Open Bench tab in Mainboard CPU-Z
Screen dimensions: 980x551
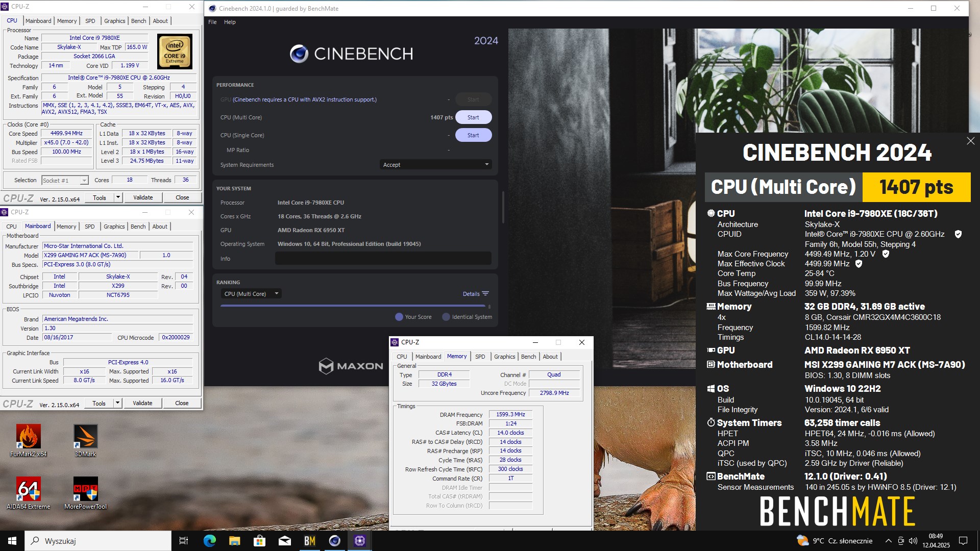[138, 227]
